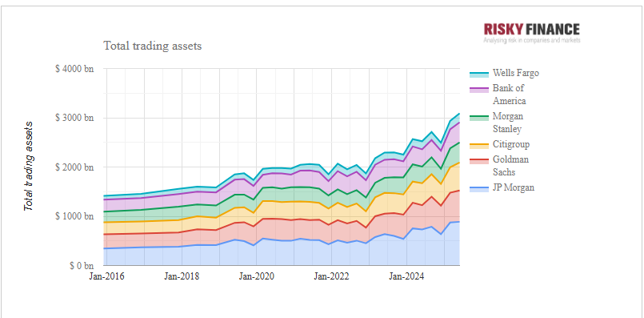Click the Wells Fargo legend label
The height and width of the screenshot is (318, 644).
point(515,73)
